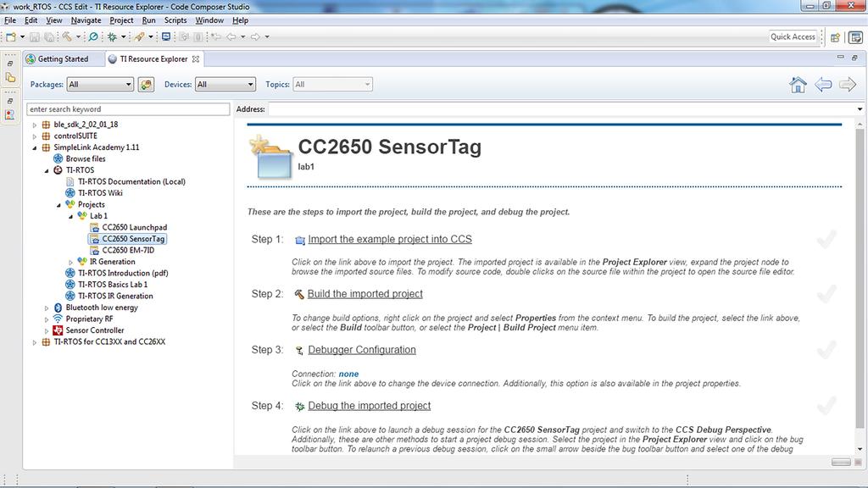Open the File menu
868x488 pixels.
pos(10,20)
